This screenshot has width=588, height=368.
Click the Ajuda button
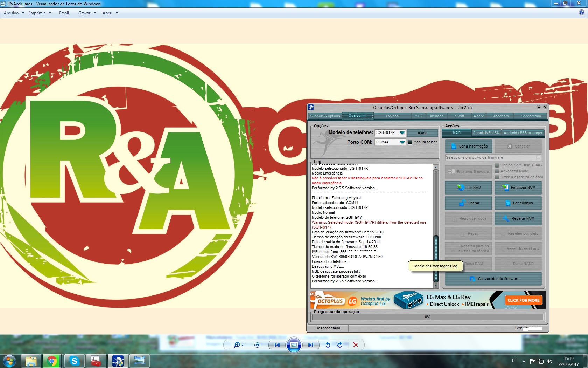(x=422, y=133)
